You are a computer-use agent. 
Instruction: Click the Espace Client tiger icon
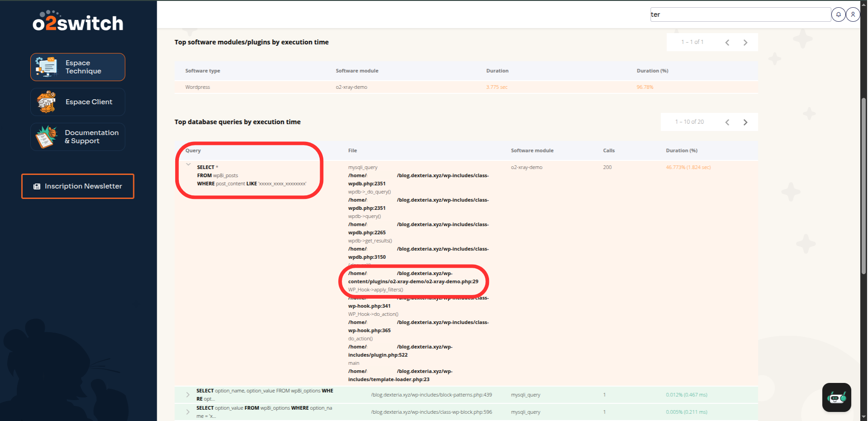click(47, 102)
